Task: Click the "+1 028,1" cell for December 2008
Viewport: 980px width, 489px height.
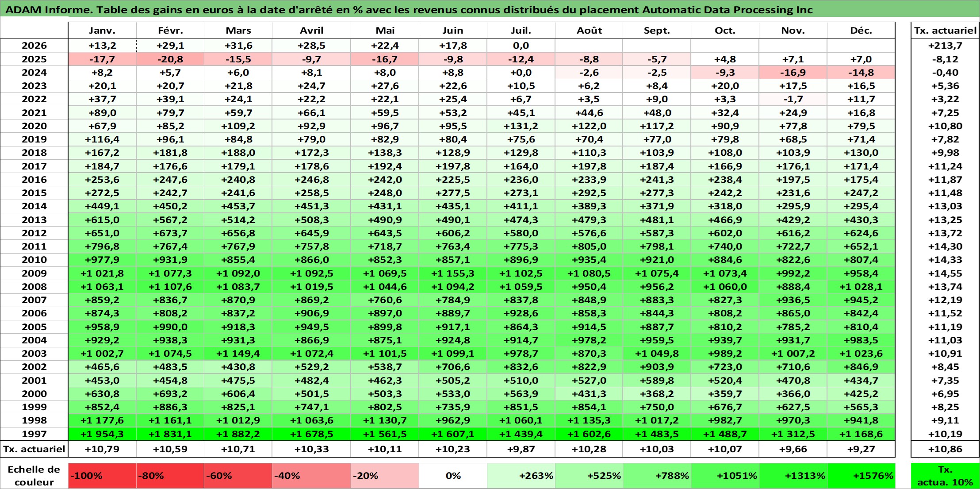Action: point(861,287)
